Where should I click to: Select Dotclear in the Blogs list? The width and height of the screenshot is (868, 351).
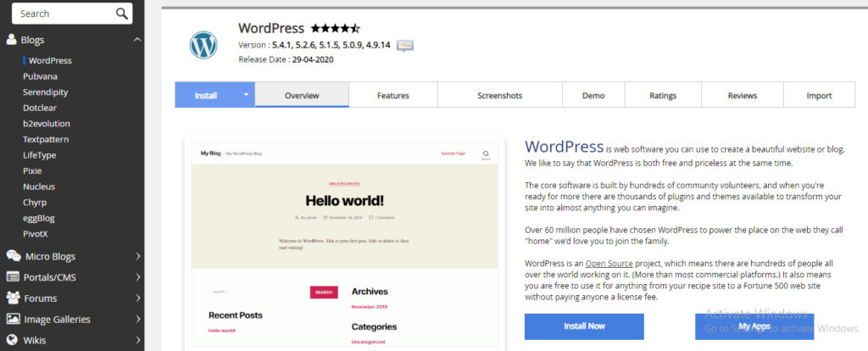pyautogui.click(x=40, y=108)
